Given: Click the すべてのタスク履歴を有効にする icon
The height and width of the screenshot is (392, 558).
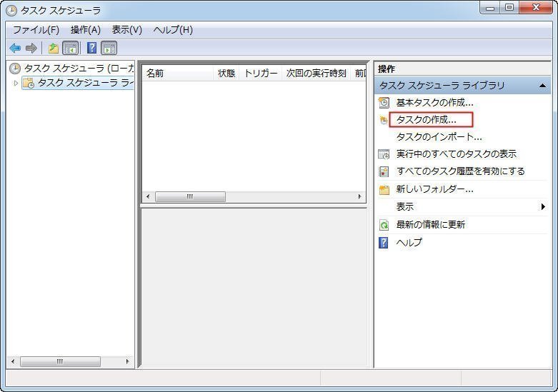Looking at the screenshot, I should (x=384, y=171).
